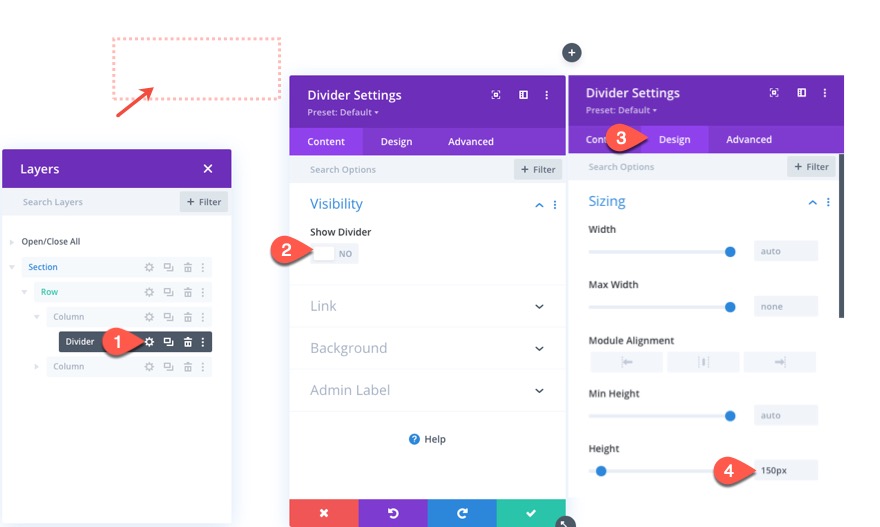Open settings gear for Row layer
The height and width of the screenshot is (527, 880).
click(x=149, y=292)
